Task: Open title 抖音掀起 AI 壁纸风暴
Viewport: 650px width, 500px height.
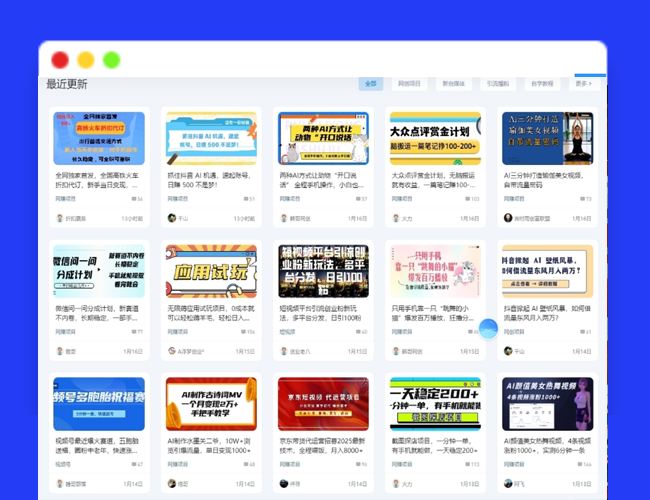Action: point(547,313)
